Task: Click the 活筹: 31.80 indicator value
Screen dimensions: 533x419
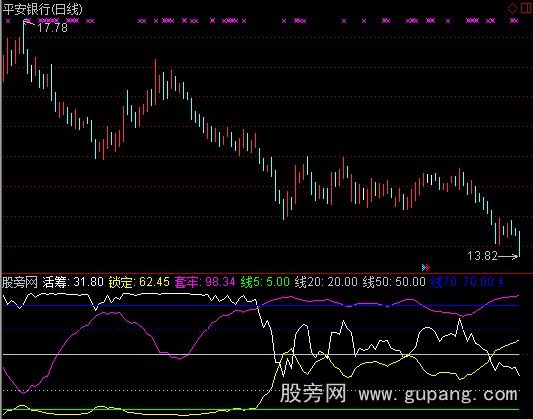Action: (x=73, y=282)
